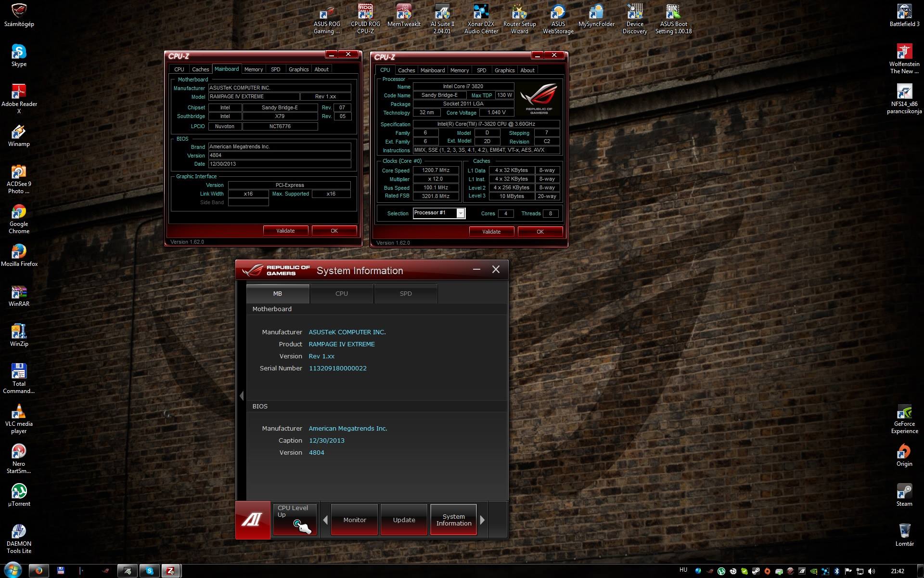The width and height of the screenshot is (924, 578).
Task: Click the serial number 113209180000022
Action: [337, 368]
